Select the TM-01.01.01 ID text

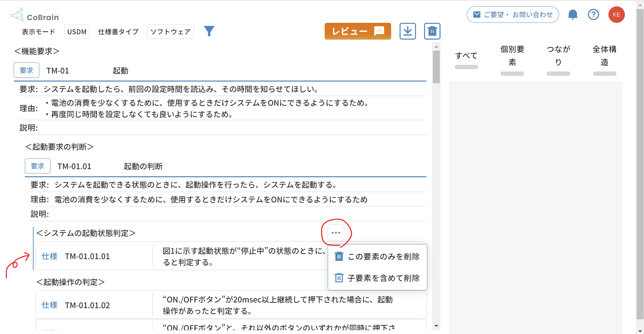(x=87, y=256)
